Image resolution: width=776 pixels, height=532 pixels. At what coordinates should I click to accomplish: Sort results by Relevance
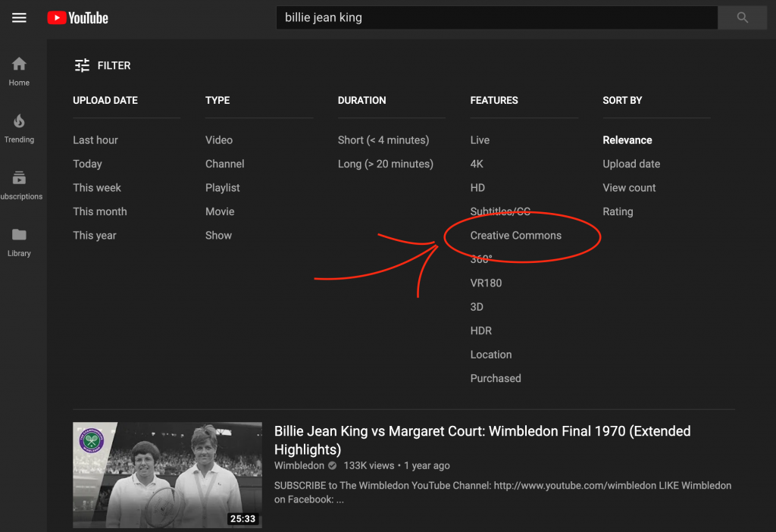click(627, 140)
